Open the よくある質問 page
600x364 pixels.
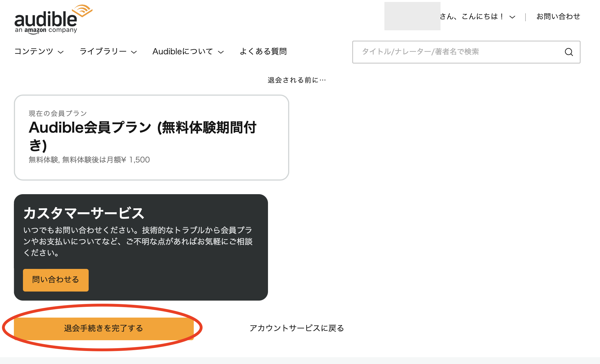click(x=263, y=52)
